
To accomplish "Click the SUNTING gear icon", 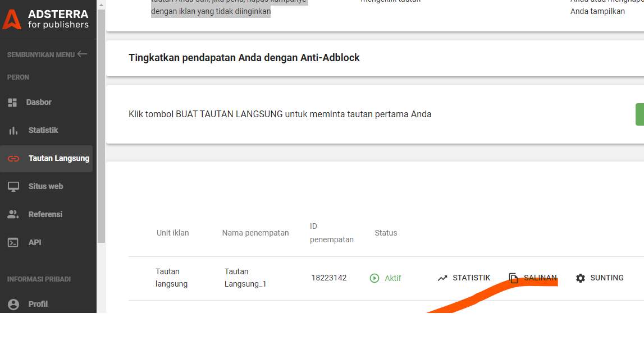I will 581,278.
